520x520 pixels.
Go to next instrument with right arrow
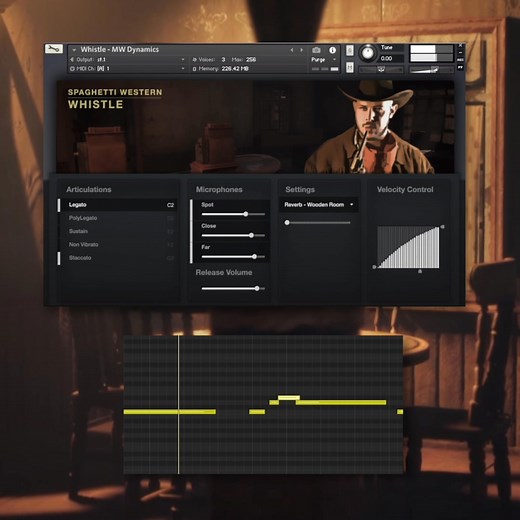(x=301, y=50)
